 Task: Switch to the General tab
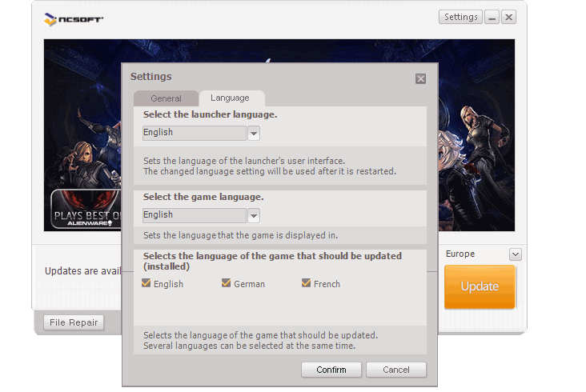click(166, 98)
